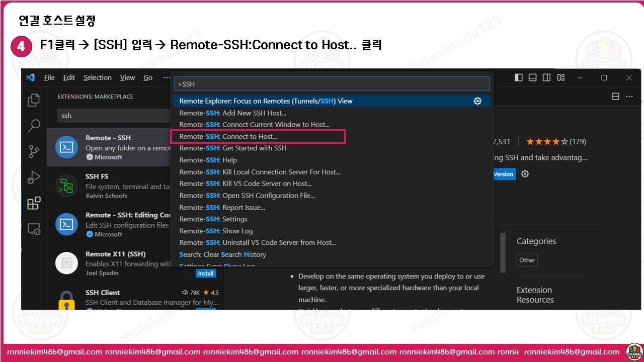Open the Edit menu
This screenshot has height=362, width=644.
click(69, 77)
